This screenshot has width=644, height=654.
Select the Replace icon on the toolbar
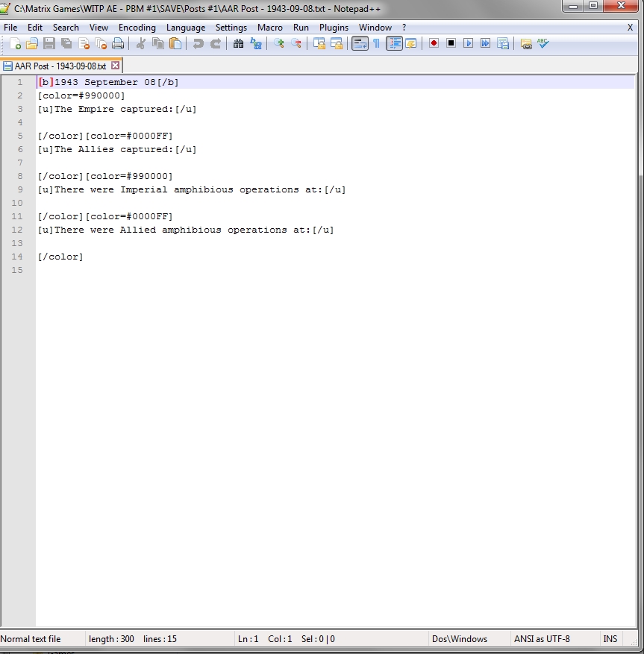tap(256, 43)
